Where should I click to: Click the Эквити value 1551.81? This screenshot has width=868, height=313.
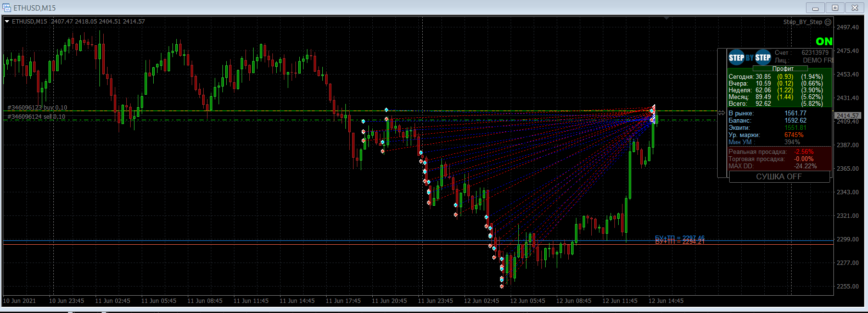pos(795,128)
